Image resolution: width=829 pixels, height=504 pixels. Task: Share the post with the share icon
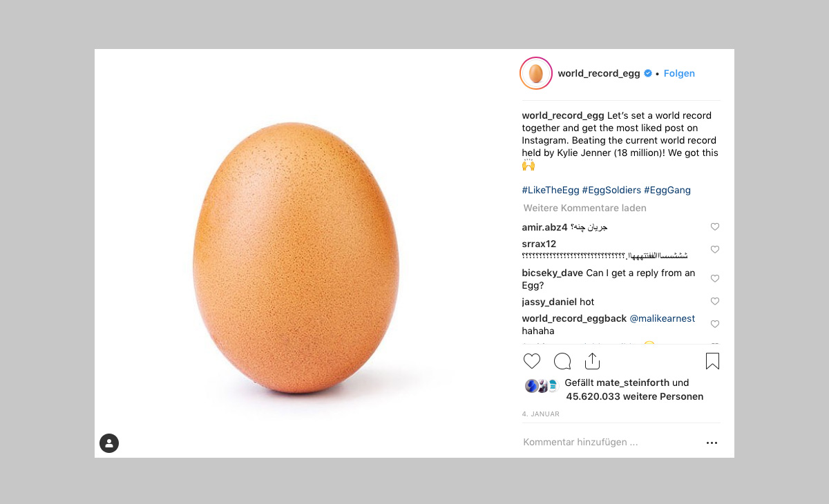(x=592, y=361)
